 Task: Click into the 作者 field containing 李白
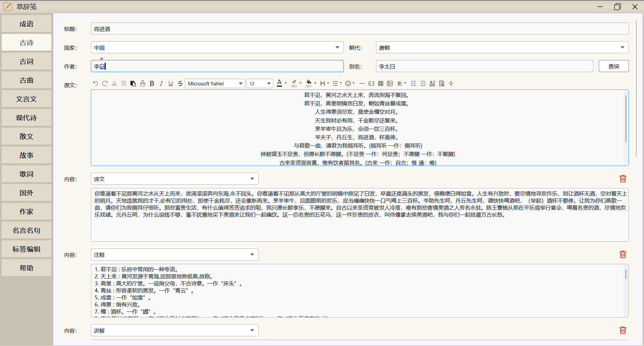pyautogui.click(x=217, y=66)
